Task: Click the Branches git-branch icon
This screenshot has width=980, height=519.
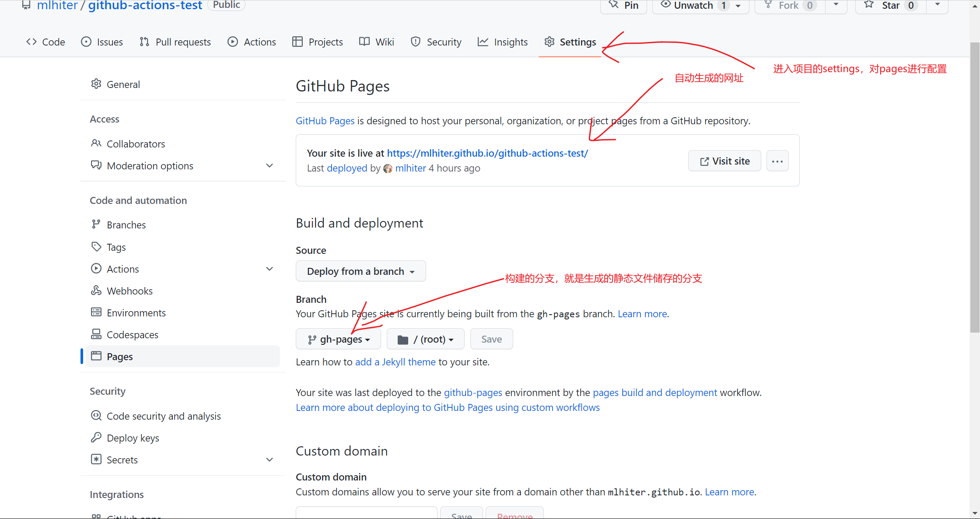Action: click(x=96, y=224)
